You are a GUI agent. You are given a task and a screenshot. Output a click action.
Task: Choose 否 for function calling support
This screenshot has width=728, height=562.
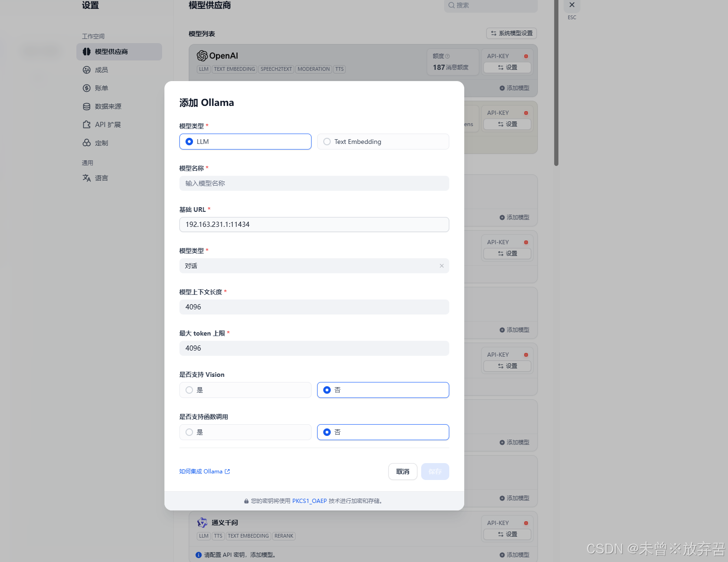(x=383, y=432)
